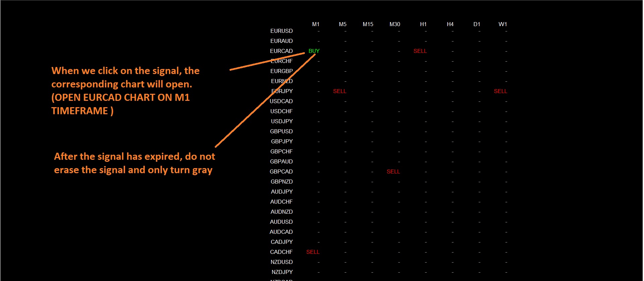Click the USDCAD symbol row label
The height and width of the screenshot is (281, 644).
(281, 101)
